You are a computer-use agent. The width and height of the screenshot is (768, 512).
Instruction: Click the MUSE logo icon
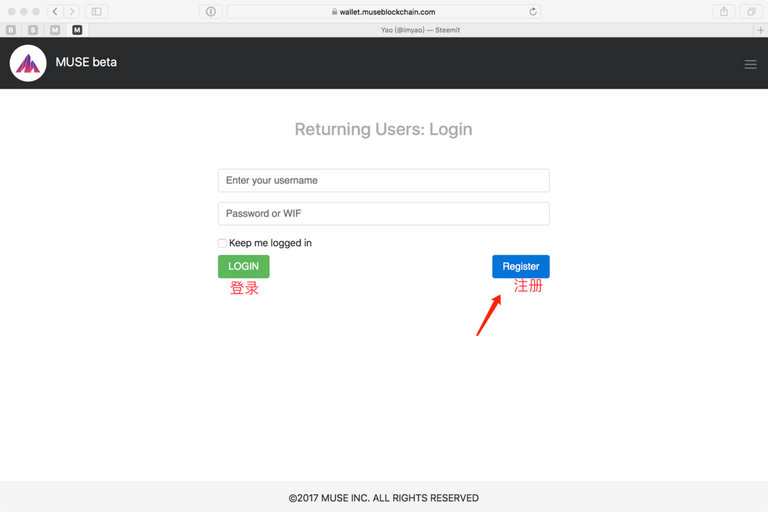pos(28,63)
